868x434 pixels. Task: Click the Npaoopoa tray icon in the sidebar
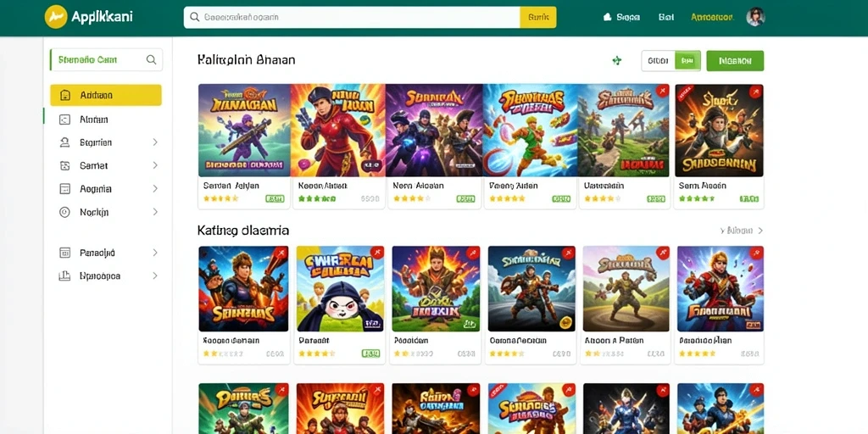coord(64,275)
